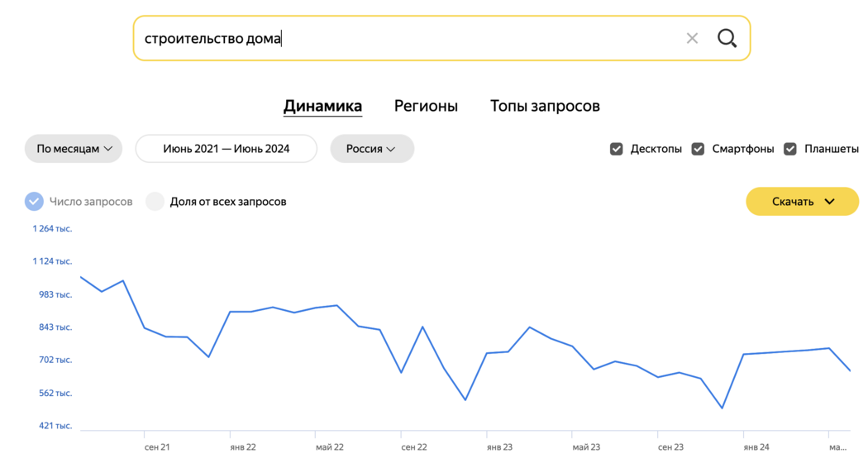
Task: Click the arrow icon next to Россия
Action: click(391, 149)
